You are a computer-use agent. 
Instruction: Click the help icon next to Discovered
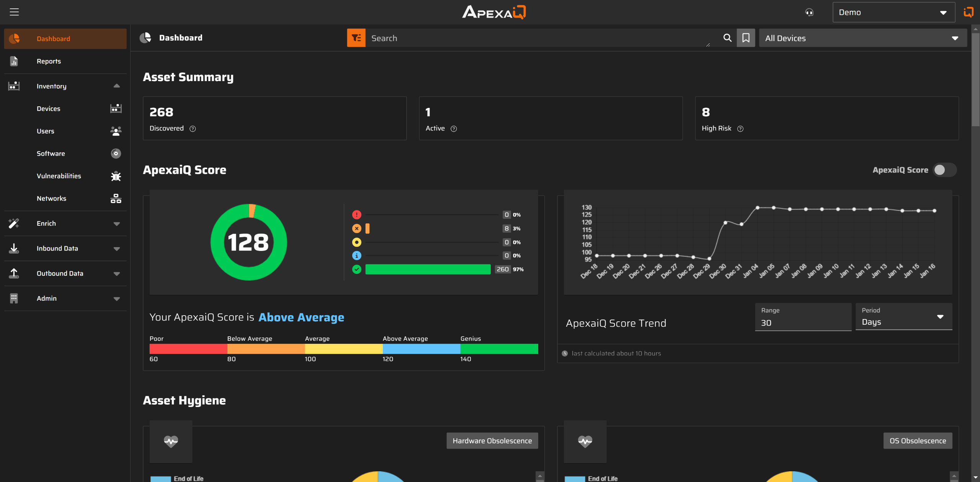[x=193, y=129]
